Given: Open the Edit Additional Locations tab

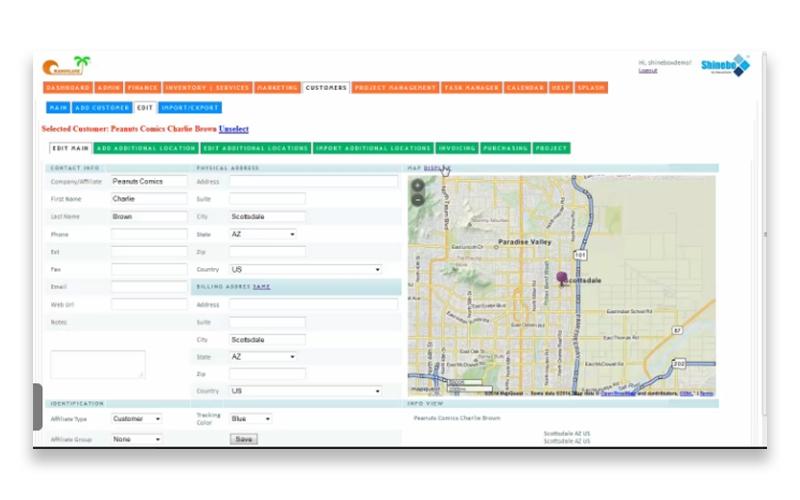Looking at the screenshot, I should pyautogui.click(x=256, y=148).
